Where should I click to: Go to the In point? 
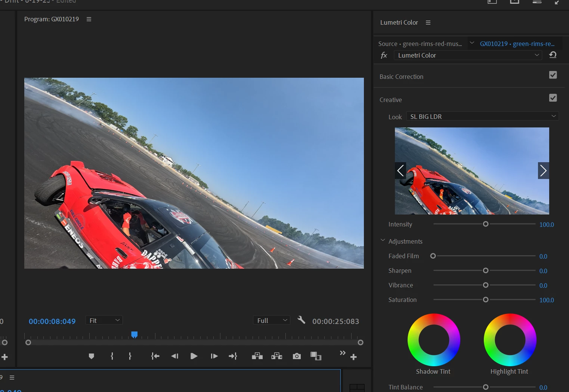tap(155, 356)
